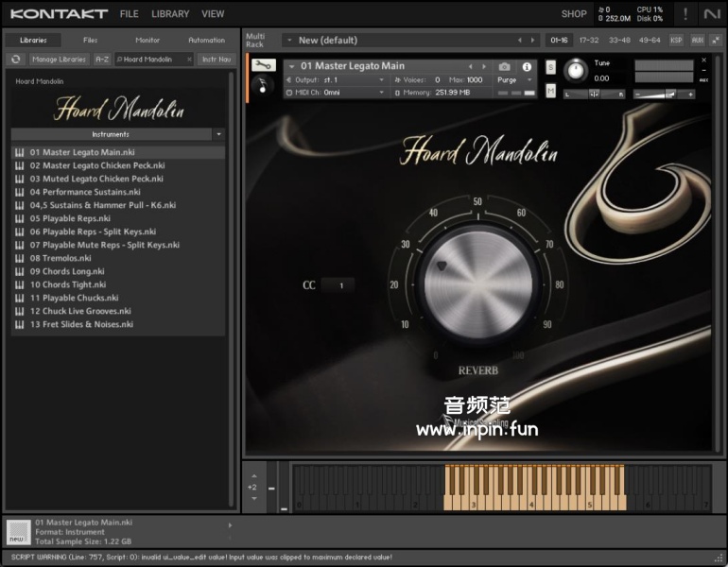Toggle the Mute M button
728x567 pixels.
coord(550,91)
